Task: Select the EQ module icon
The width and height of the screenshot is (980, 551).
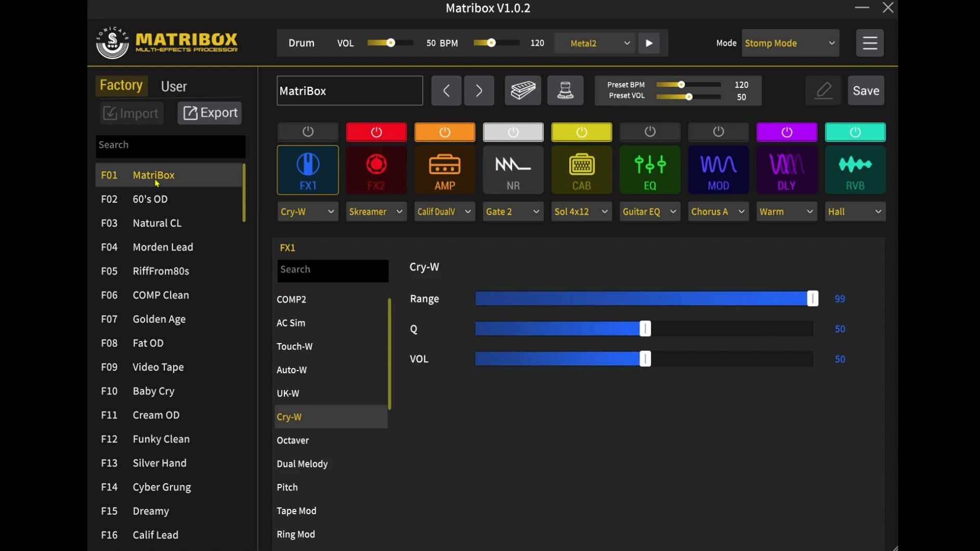Action: (650, 170)
